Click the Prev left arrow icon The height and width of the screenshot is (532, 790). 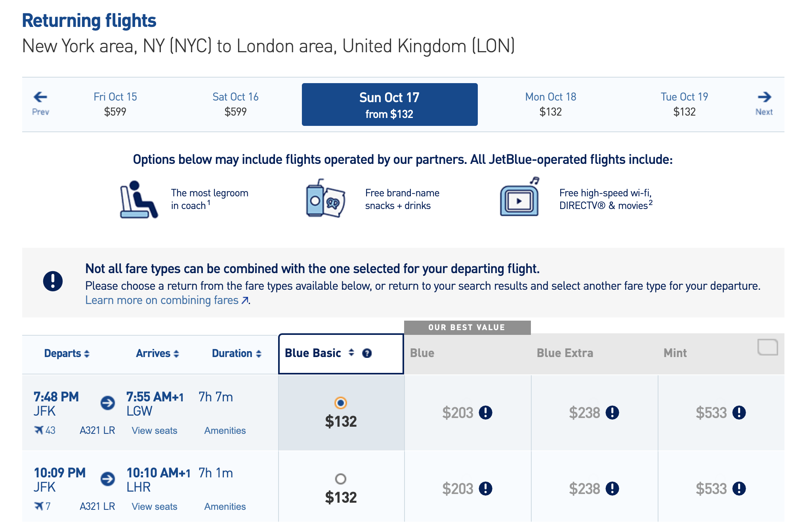40,97
